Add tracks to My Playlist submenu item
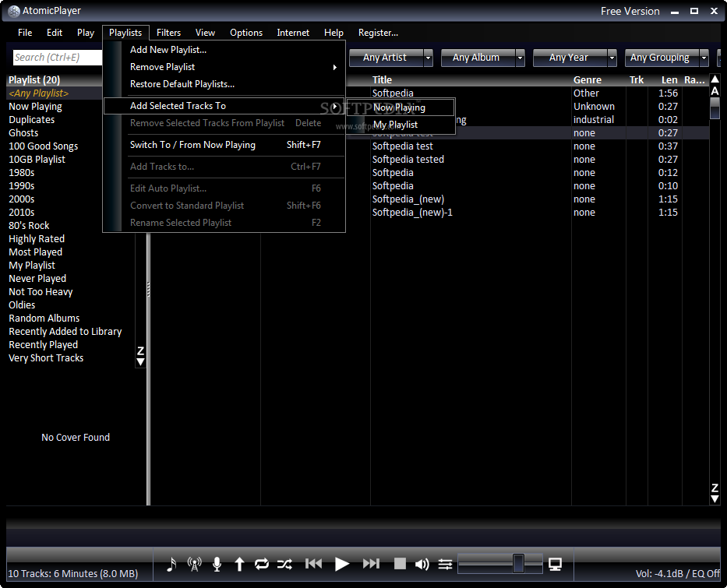This screenshot has width=727, height=588. pos(401,125)
